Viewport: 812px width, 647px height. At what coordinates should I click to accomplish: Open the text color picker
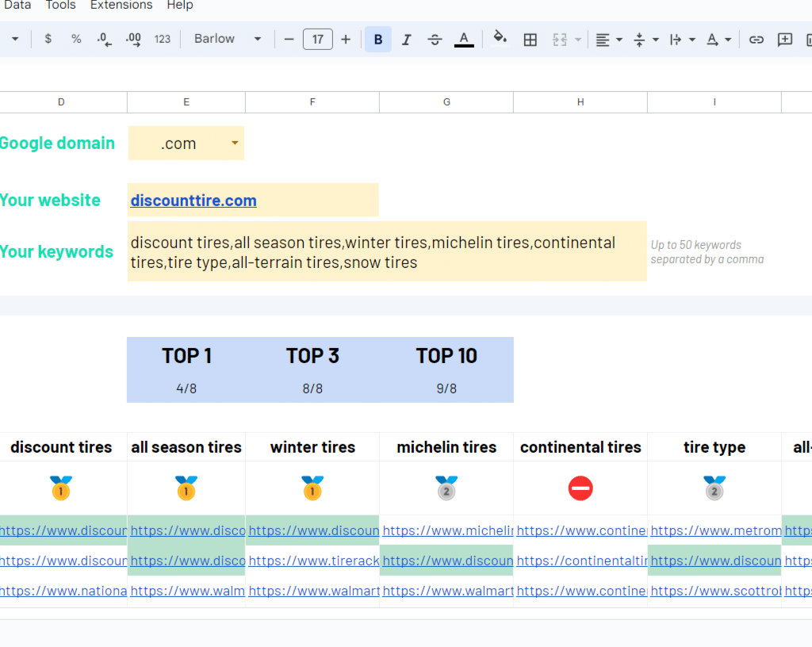[464, 40]
